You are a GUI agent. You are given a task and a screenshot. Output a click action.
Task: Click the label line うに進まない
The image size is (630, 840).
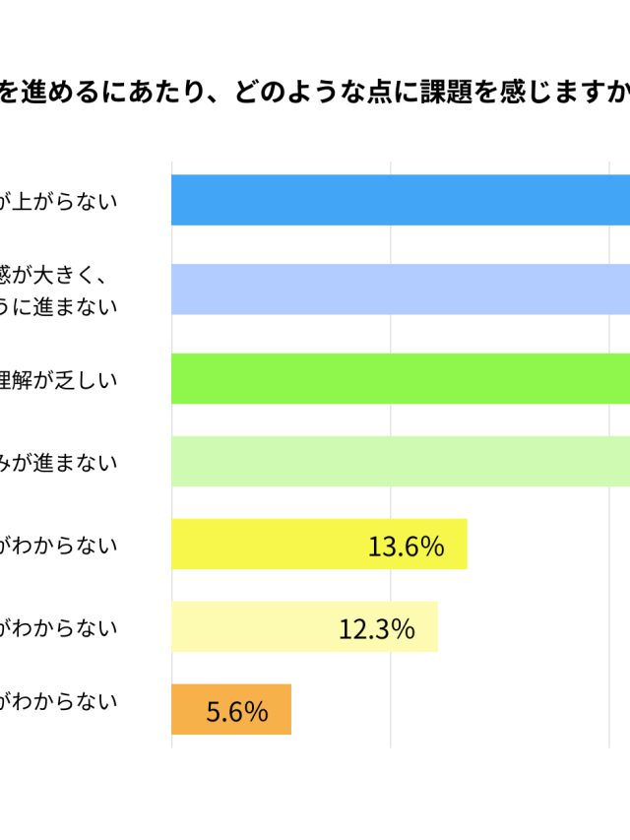coord(58,304)
